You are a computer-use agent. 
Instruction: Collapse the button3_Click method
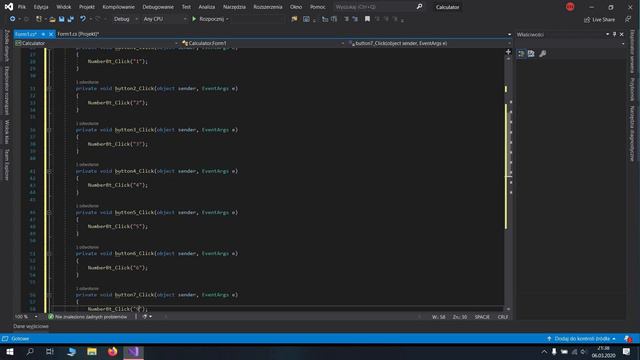pyautogui.click(x=49, y=130)
